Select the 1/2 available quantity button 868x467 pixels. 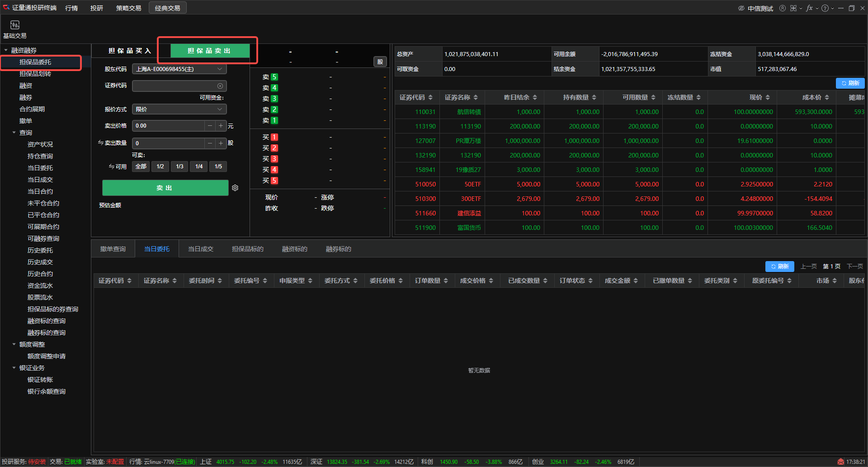pos(160,167)
